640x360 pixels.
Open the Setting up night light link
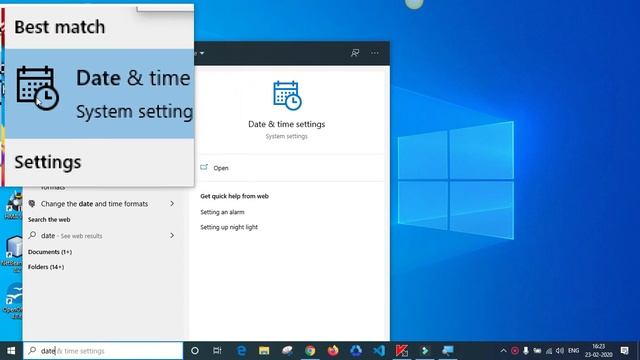click(229, 227)
